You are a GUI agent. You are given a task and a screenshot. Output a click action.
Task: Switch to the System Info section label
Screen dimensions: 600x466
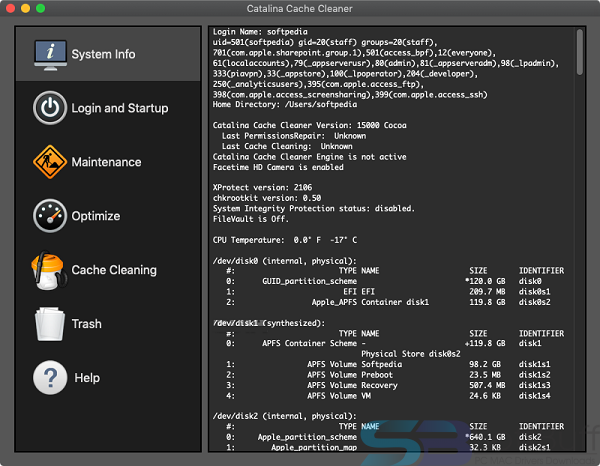pyautogui.click(x=103, y=54)
